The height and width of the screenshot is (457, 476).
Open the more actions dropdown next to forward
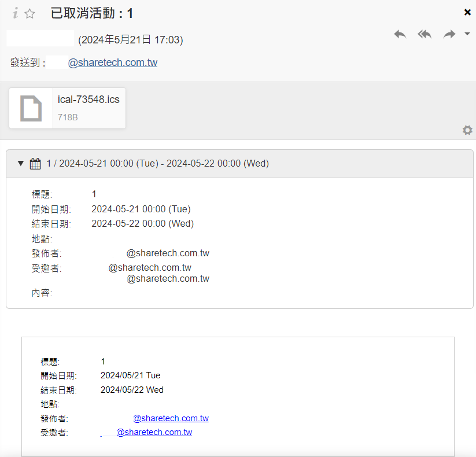click(467, 34)
